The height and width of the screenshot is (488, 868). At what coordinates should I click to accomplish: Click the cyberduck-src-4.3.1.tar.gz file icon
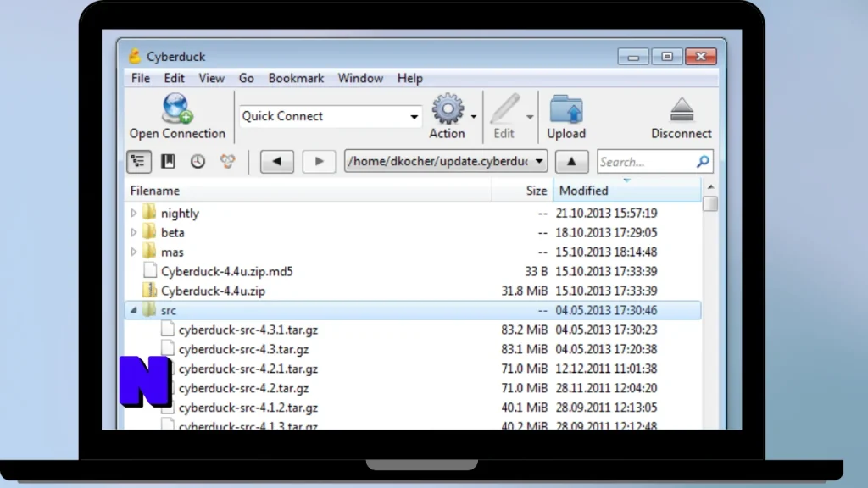167,330
